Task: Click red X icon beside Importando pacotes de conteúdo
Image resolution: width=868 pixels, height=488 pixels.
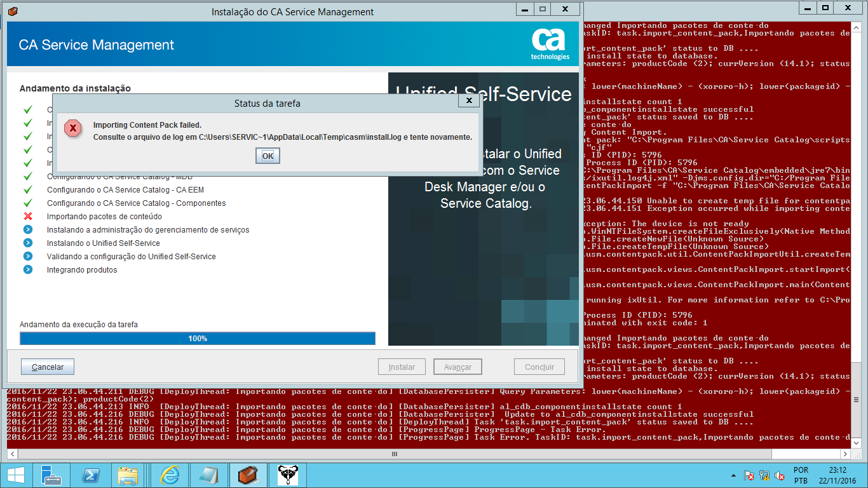Action: [x=28, y=217]
